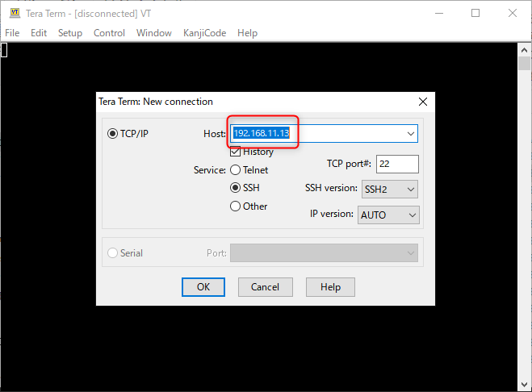Select the Other service option
532x392 pixels.
click(x=236, y=206)
